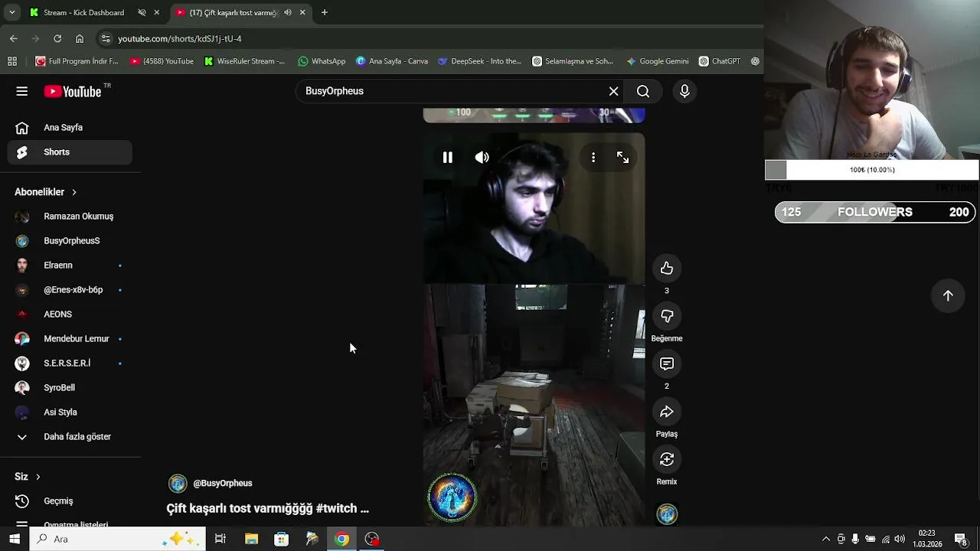Open the YouTube hamburger guide menu

tap(21, 91)
